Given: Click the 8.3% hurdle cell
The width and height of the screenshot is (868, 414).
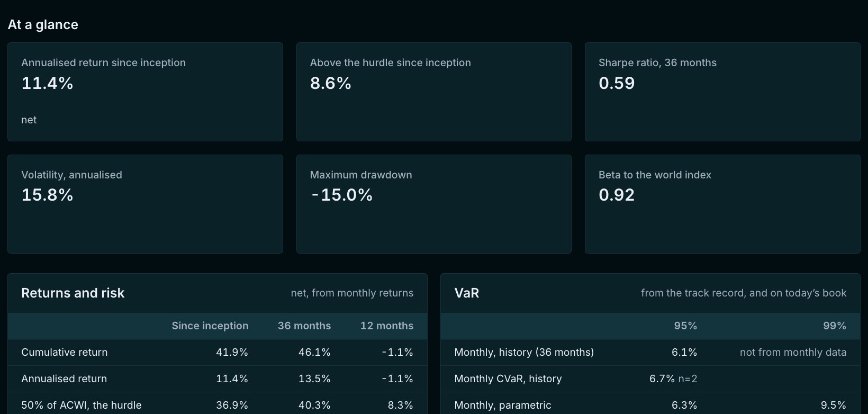Looking at the screenshot, I should tap(400, 406).
